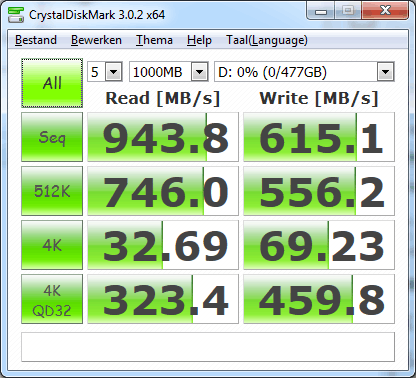The image size is (416, 378).
Task: Minimize the CrystalDiskMark window
Action: (x=321, y=11)
